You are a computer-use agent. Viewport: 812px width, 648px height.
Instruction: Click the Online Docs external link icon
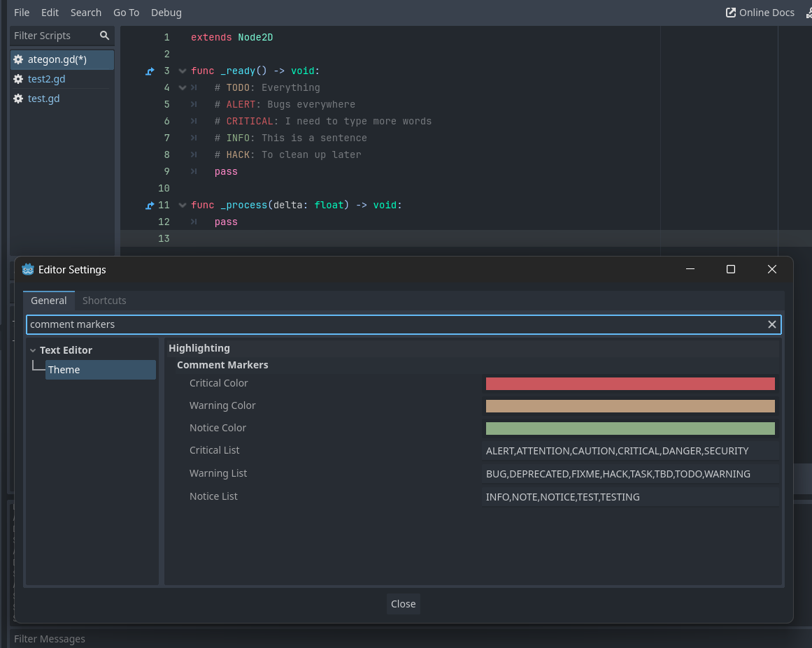[x=731, y=13]
